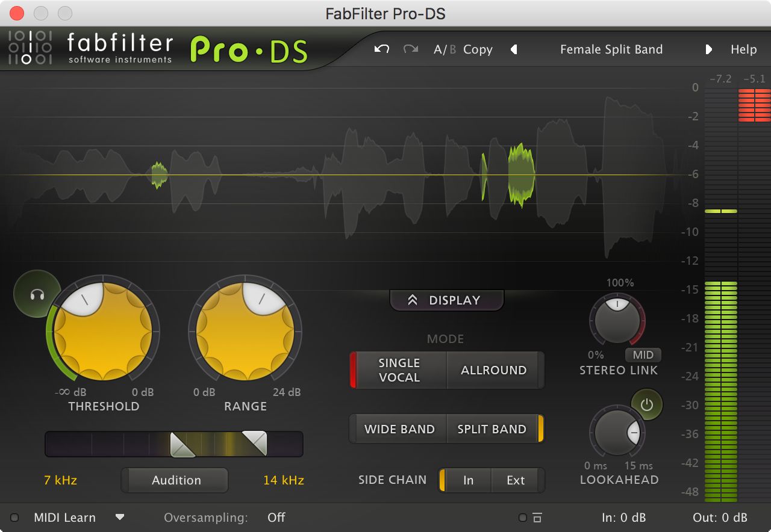This screenshot has width=771, height=532.
Task: Click the Audition button below the frequency slider
Action: (175, 480)
